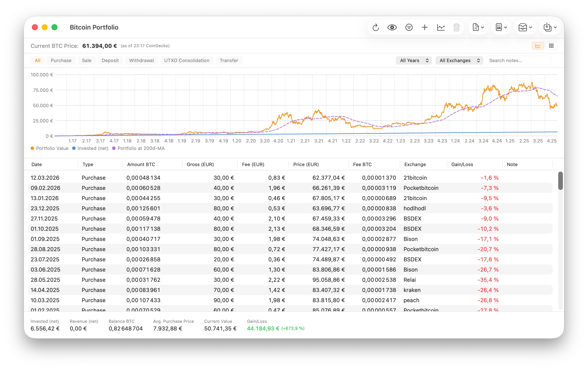
Task: Expand the All Years selector
Action: click(x=414, y=61)
